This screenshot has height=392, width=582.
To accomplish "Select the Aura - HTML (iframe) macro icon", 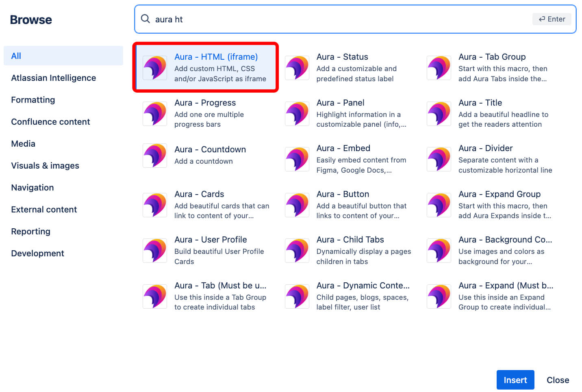I will [x=154, y=67].
